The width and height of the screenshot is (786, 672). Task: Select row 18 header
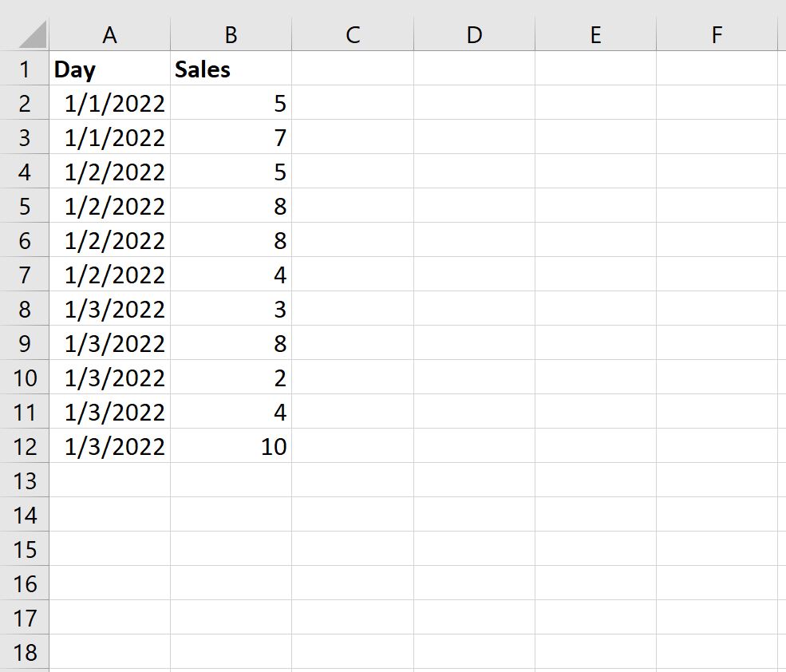pyautogui.click(x=24, y=651)
